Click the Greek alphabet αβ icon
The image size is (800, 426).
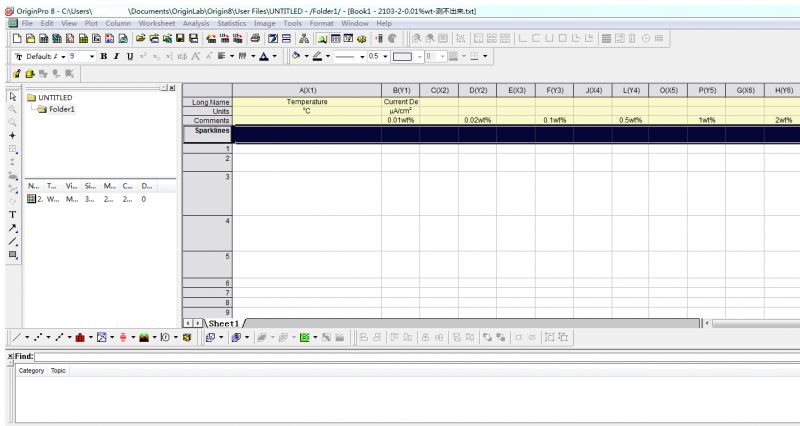[182, 57]
